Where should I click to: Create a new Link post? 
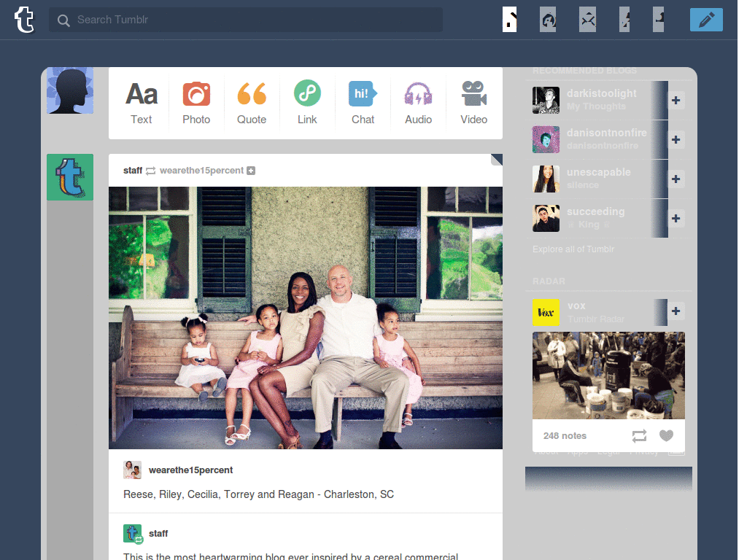(307, 103)
